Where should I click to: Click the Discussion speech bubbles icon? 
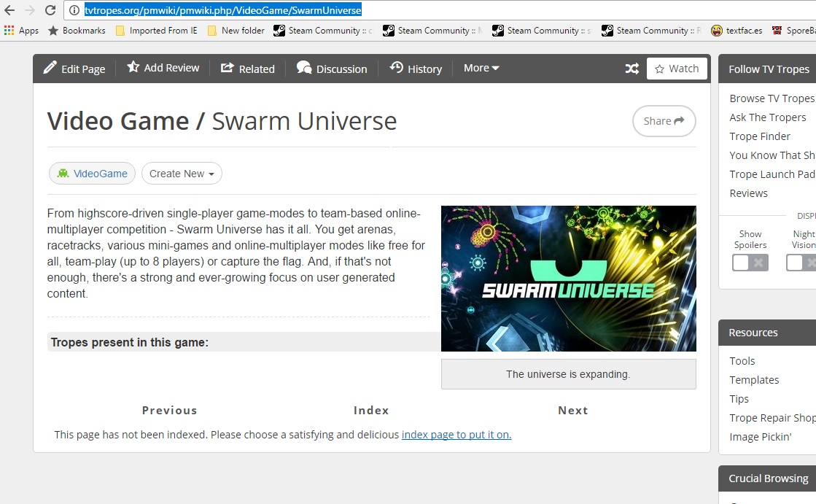[304, 68]
